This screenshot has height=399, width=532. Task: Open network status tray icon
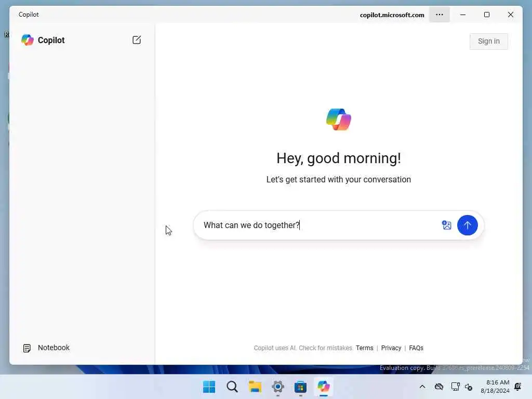(x=455, y=387)
